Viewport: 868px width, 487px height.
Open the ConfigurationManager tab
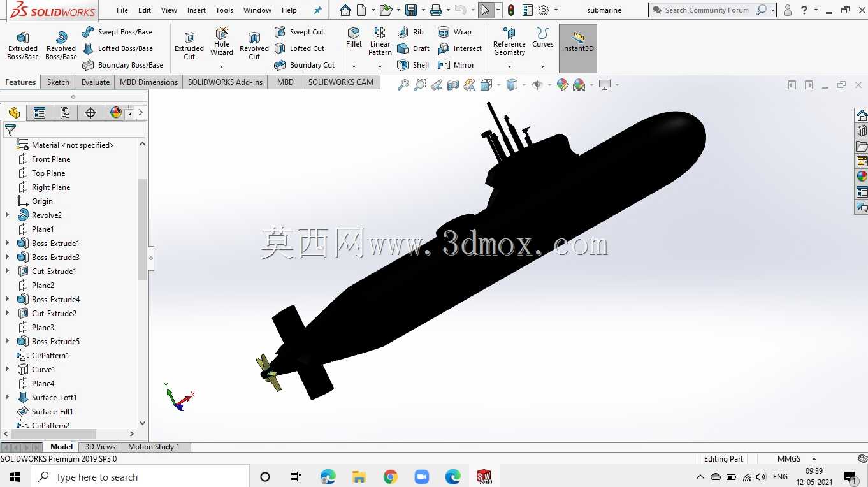coord(65,113)
